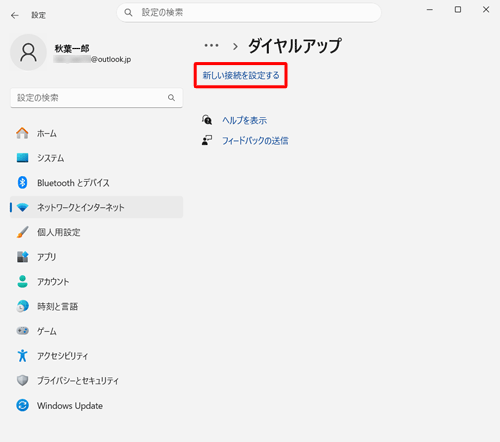Open ホーム in the sidebar

(97, 133)
